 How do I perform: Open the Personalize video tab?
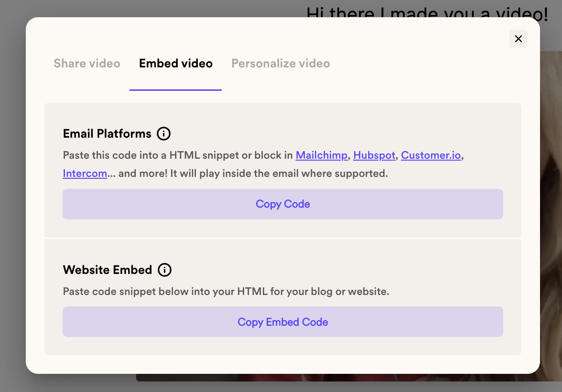point(281,64)
